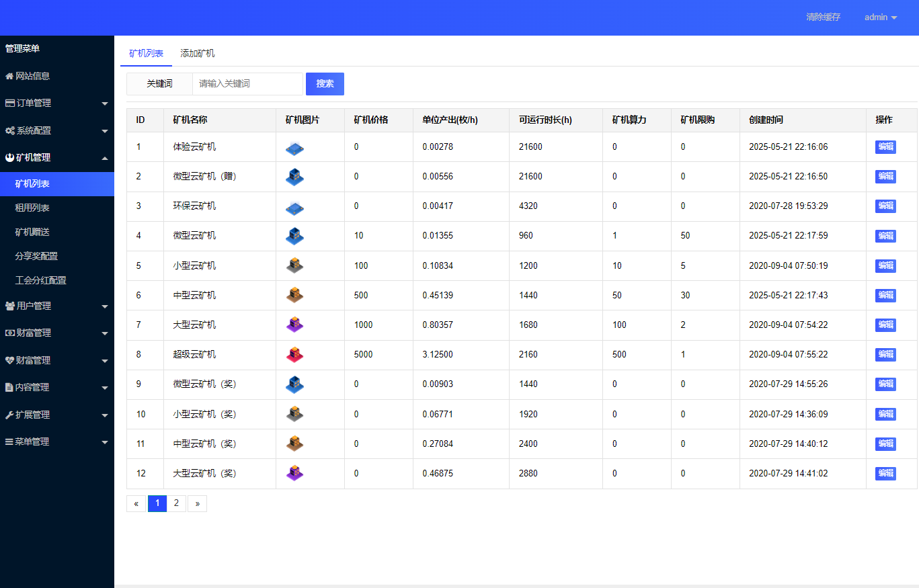
Task: Click the 矿机管理 mining management icon
Action: tap(9, 157)
